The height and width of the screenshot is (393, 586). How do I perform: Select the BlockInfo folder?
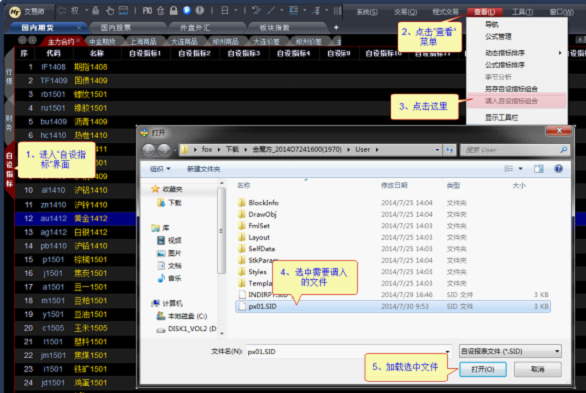pyautogui.click(x=263, y=202)
